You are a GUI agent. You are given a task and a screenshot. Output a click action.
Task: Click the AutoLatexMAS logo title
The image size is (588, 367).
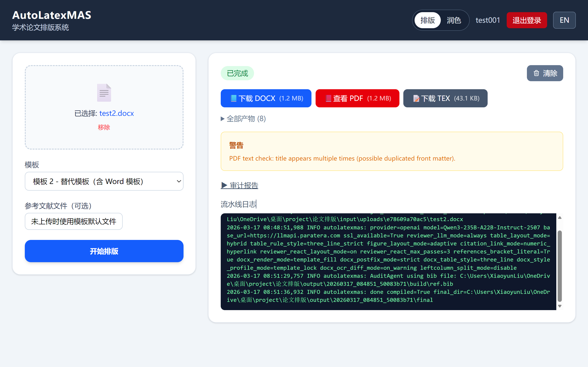(x=52, y=15)
